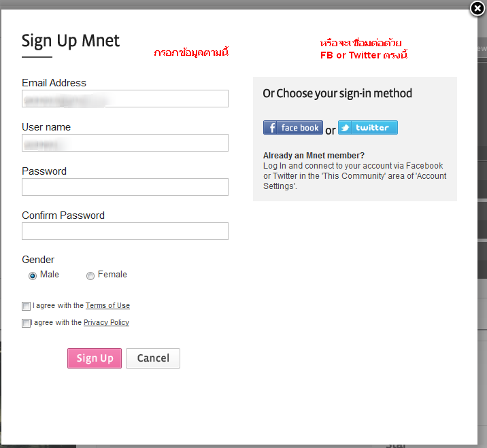The width and height of the screenshot is (487, 448).
Task: Tick the Terms of Use agreement checkbox
Action: tap(27, 307)
